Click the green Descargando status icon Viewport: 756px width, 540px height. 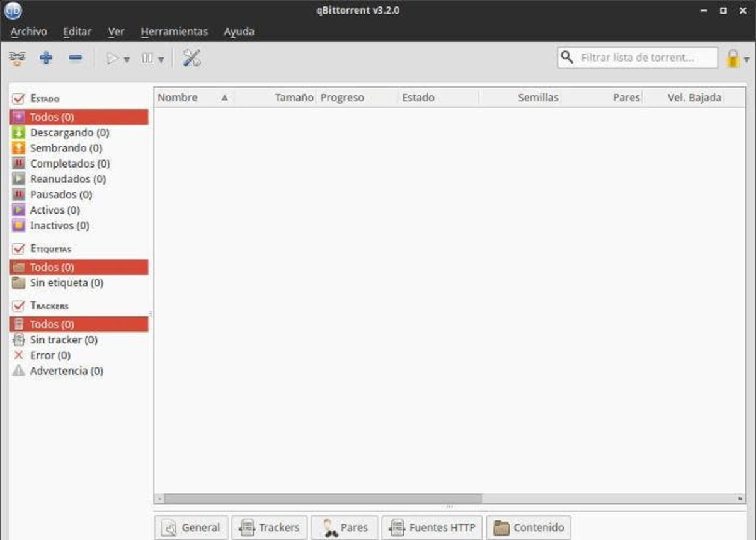pos(19,133)
